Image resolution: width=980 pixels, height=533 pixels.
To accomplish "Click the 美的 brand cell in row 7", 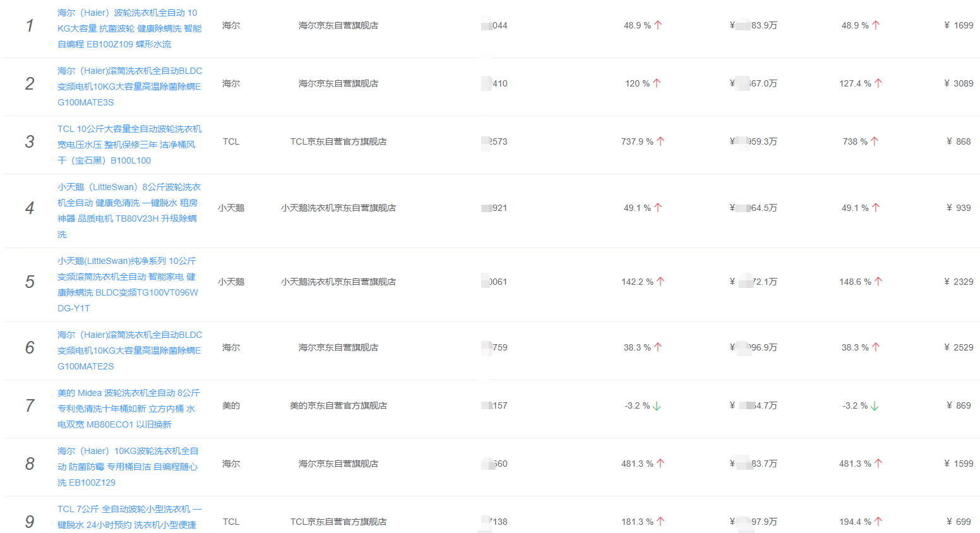I will pyautogui.click(x=231, y=405).
